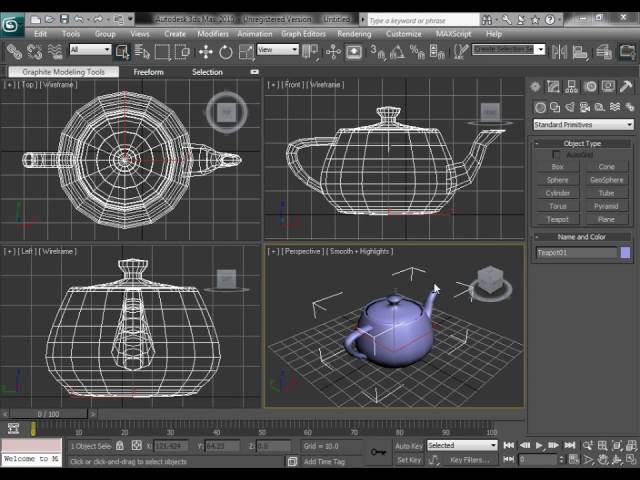Click the Set Key button

(409, 460)
